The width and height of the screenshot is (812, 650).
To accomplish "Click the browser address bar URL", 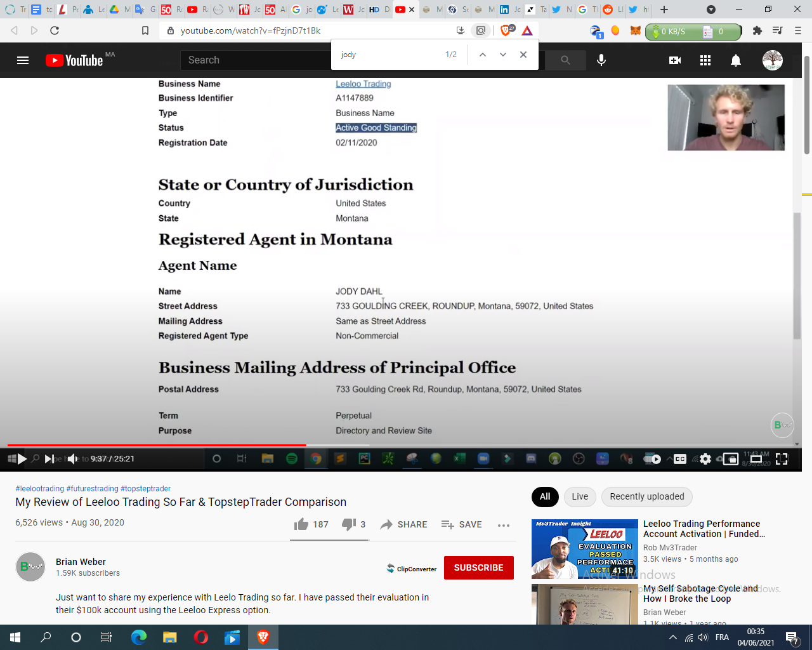I will pyautogui.click(x=251, y=30).
